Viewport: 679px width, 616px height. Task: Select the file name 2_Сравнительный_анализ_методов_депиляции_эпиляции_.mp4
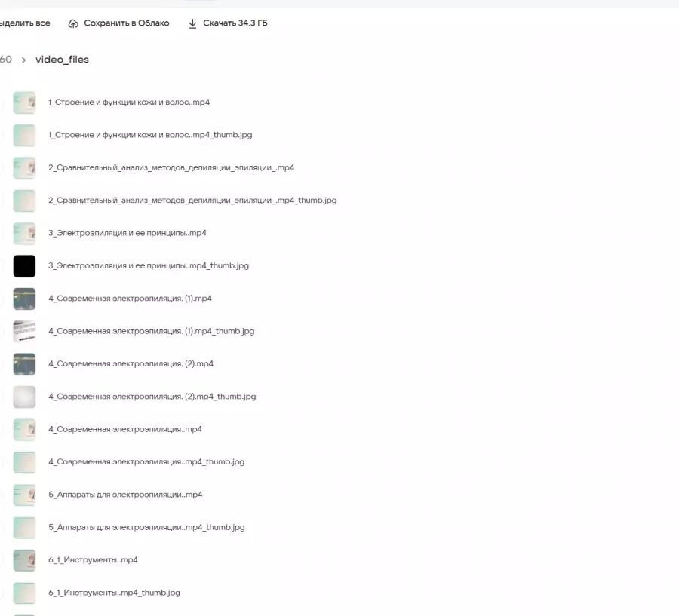coord(171,168)
